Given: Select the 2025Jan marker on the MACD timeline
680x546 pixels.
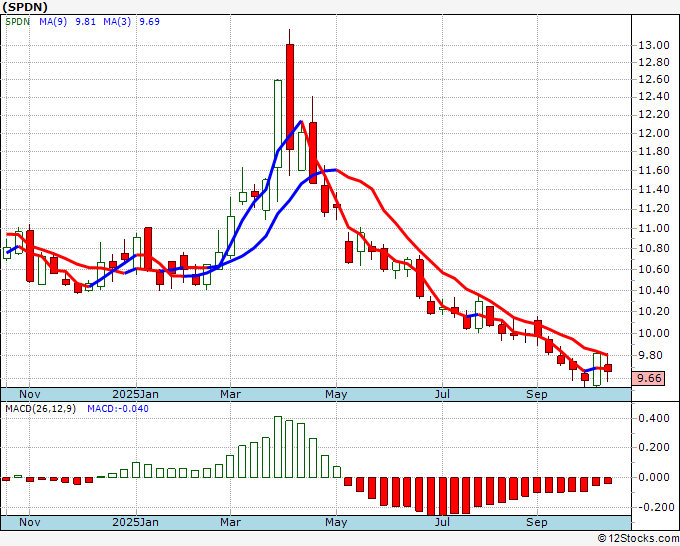Looking at the screenshot, I should pos(135,522).
